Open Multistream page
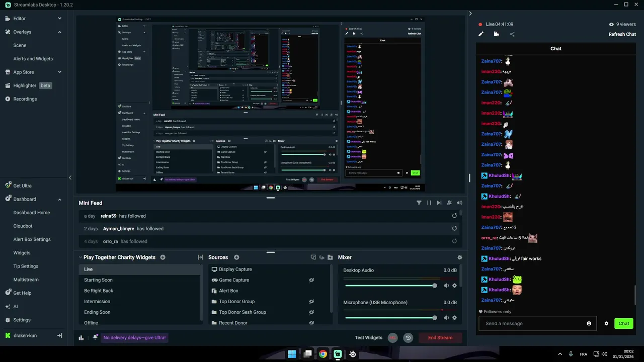This screenshot has height=362, width=644. (26, 280)
